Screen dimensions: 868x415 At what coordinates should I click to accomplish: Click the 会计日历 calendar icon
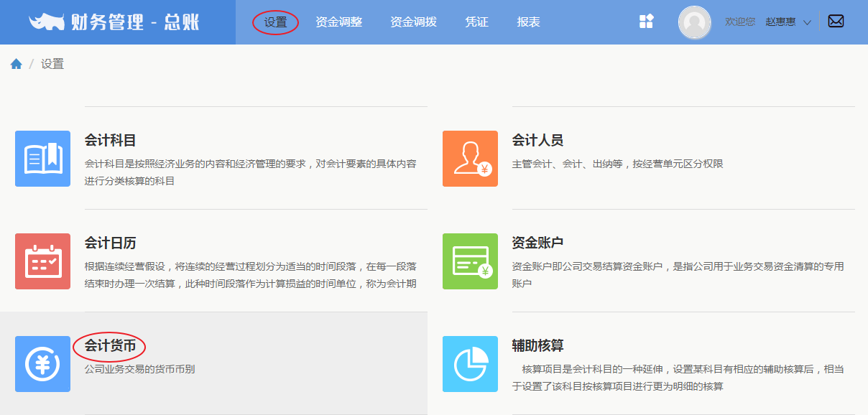pos(43,261)
